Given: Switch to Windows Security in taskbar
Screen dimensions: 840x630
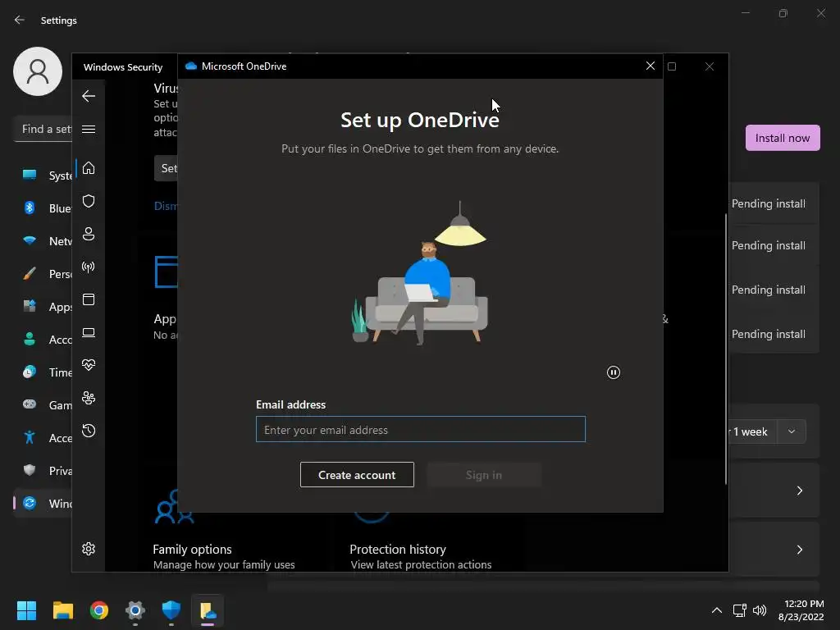Looking at the screenshot, I should (x=171, y=610).
